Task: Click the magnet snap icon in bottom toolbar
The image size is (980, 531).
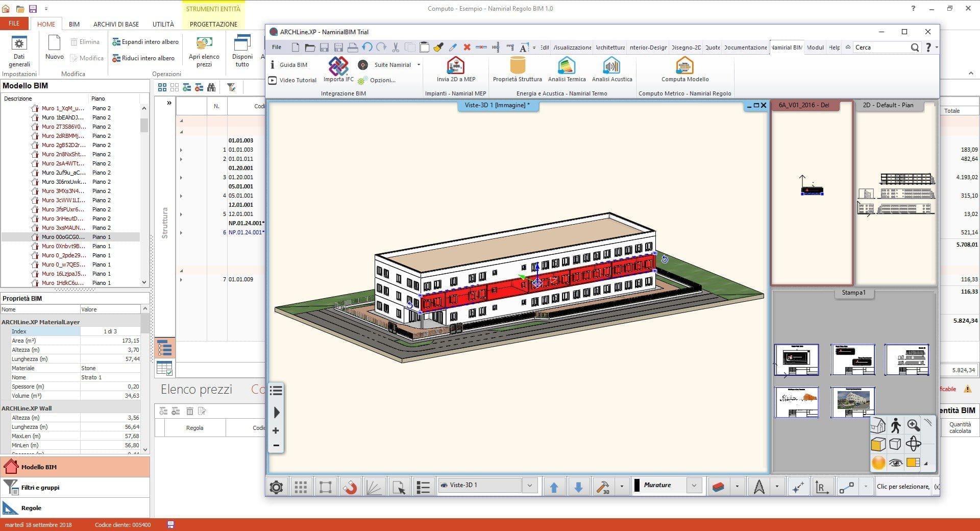Action: click(x=350, y=487)
